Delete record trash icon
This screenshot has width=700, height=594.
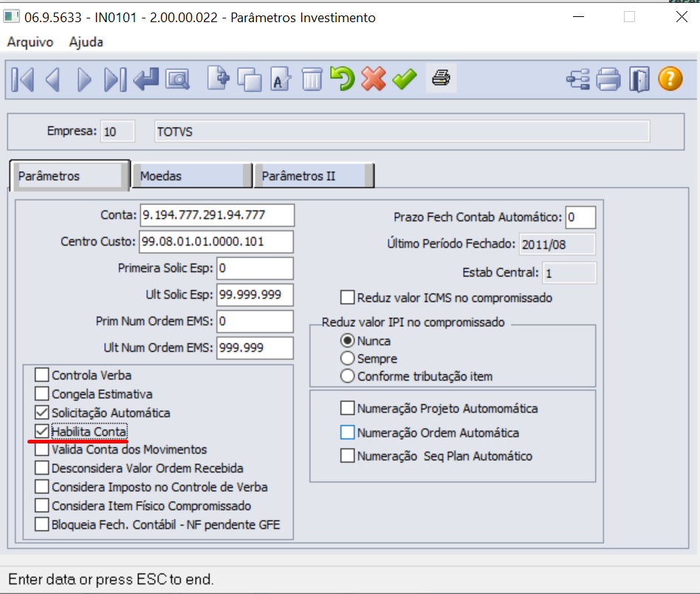312,79
